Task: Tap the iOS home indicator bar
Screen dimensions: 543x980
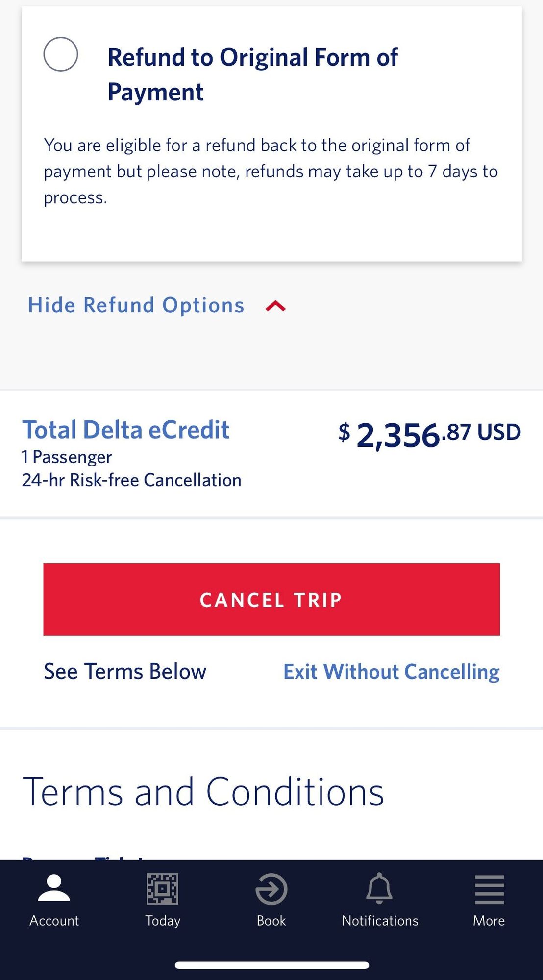Action: (271, 965)
